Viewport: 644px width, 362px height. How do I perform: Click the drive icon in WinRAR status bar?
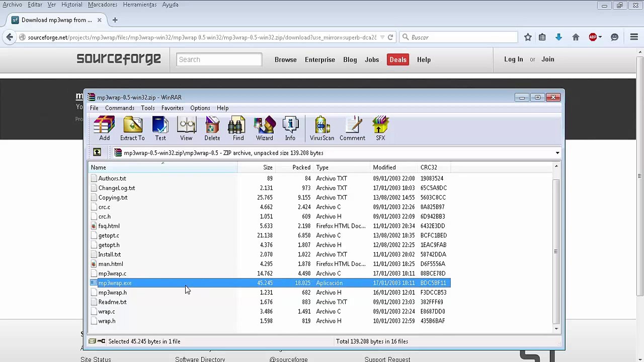coord(92,341)
